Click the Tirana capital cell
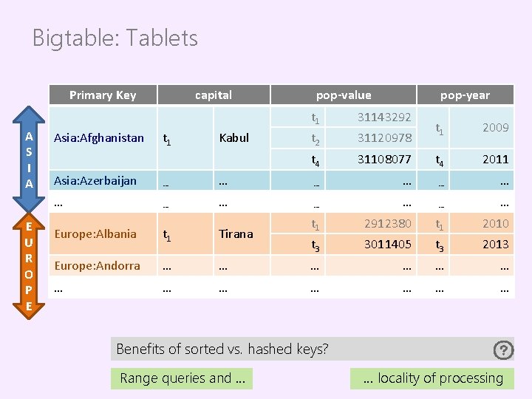The height and width of the screenshot is (399, 532). pyautogui.click(x=235, y=233)
